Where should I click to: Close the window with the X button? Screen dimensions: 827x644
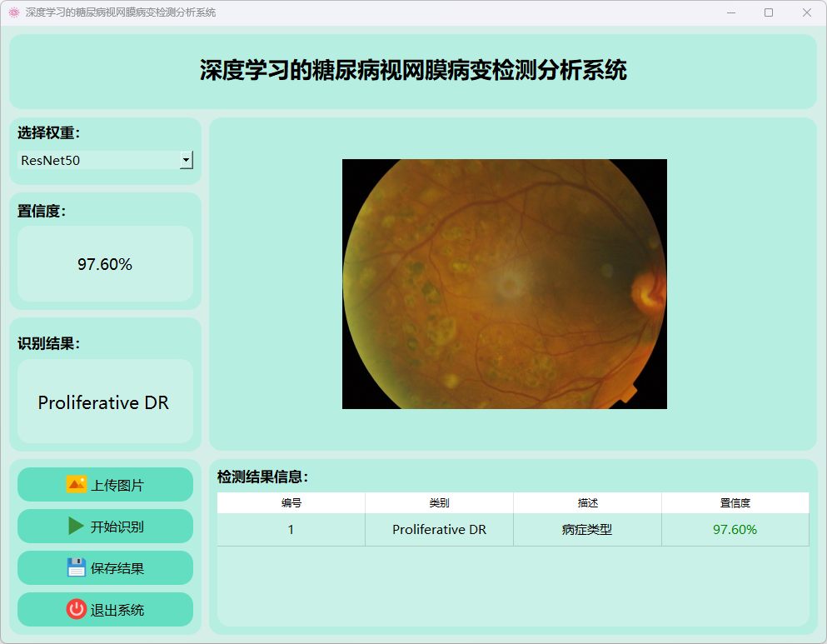(x=806, y=12)
